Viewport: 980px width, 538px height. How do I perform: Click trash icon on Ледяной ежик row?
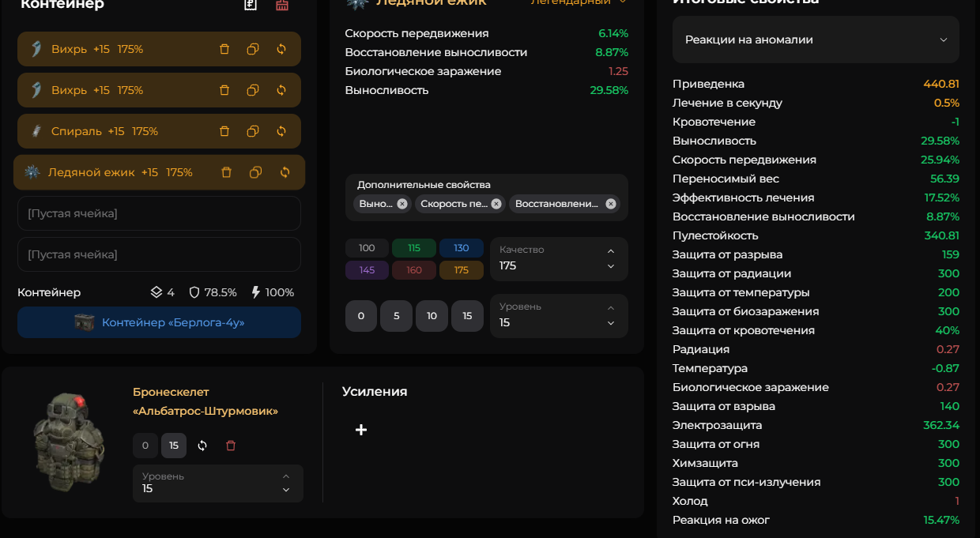point(226,172)
